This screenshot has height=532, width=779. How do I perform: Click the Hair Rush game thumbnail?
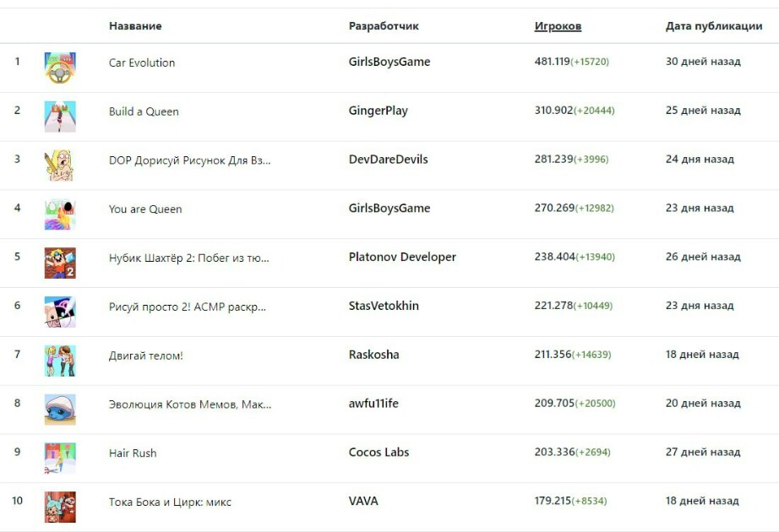point(60,459)
